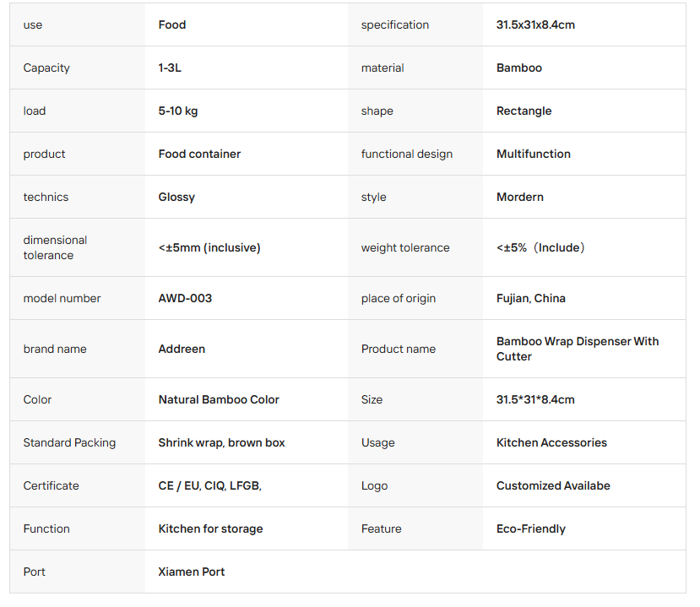Click the 'Food container' product value
This screenshot has width=700, height=607.
coord(199,154)
